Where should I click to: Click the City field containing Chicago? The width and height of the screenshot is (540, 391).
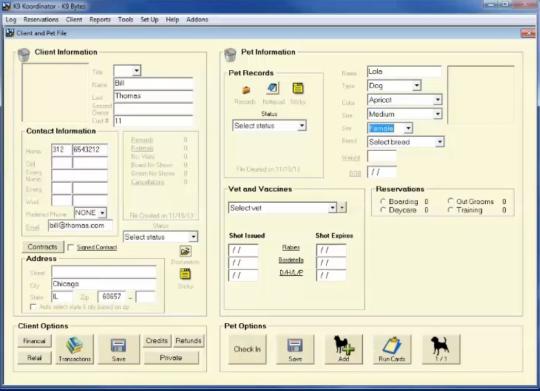[104, 284]
